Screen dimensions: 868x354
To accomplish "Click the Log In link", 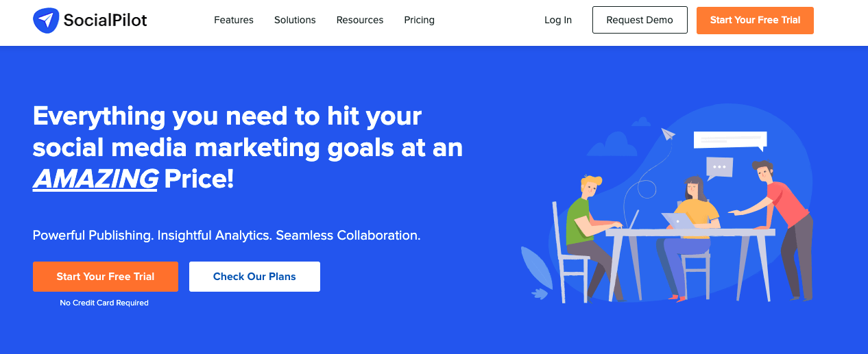I will [x=558, y=20].
